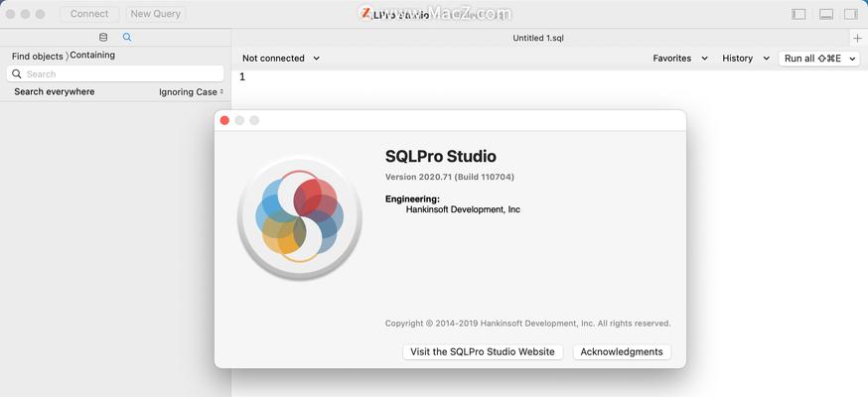The image size is (868, 397).
Task: Add a new tab with plus icon
Action: tap(857, 38)
